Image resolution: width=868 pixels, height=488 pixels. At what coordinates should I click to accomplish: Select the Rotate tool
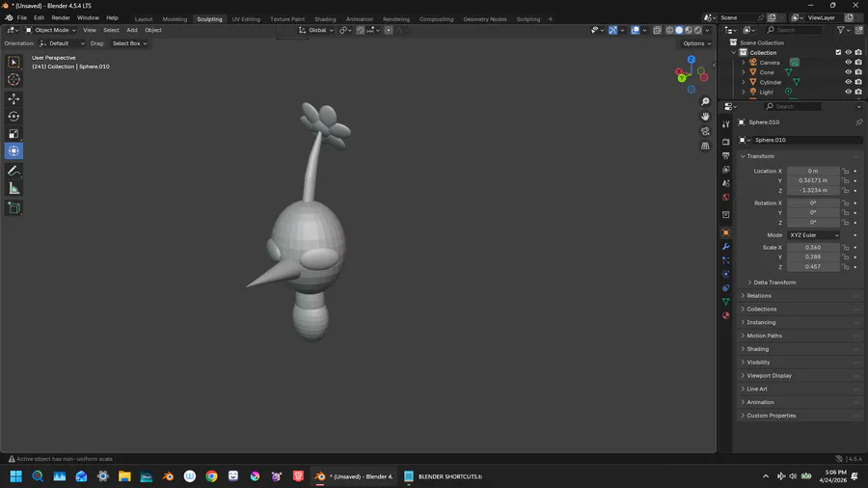coord(14,117)
